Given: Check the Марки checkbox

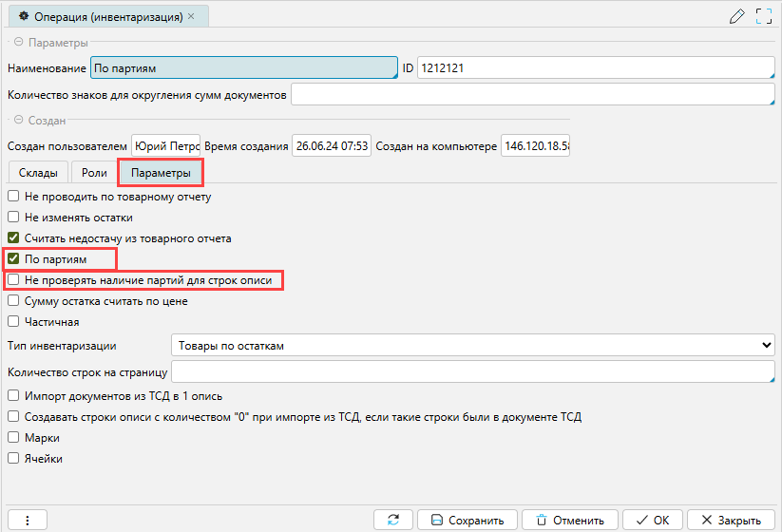Looking at the screenshot, I should [13, 438].
